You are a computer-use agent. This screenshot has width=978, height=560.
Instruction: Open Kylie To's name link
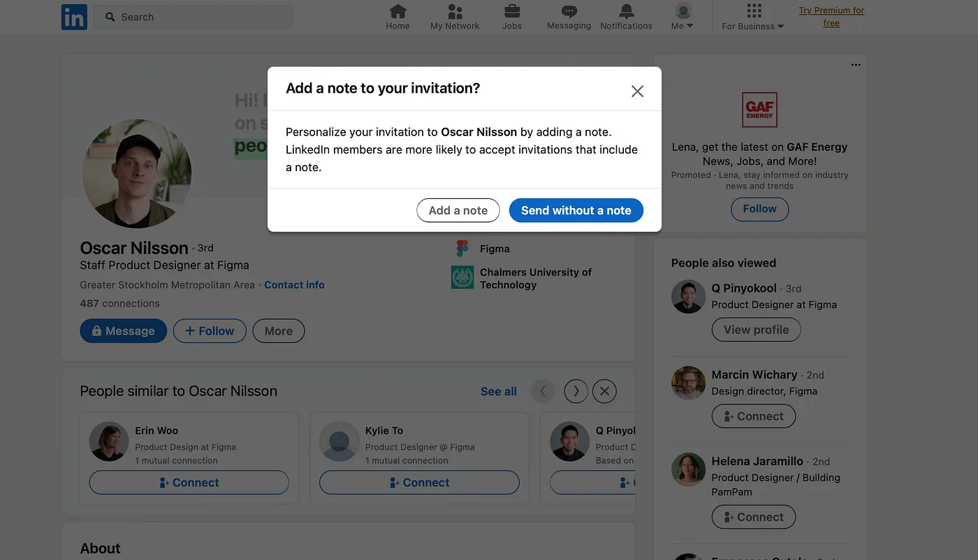tap(384, 430)
